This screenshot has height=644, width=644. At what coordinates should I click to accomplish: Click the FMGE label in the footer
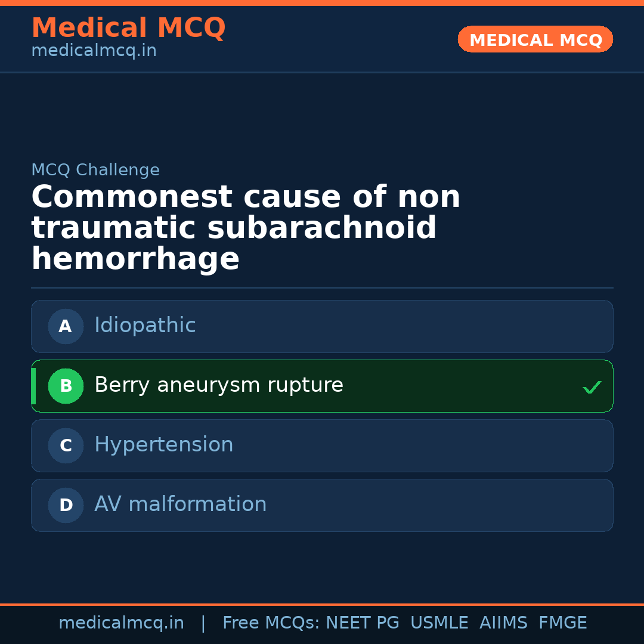(562, 622)
